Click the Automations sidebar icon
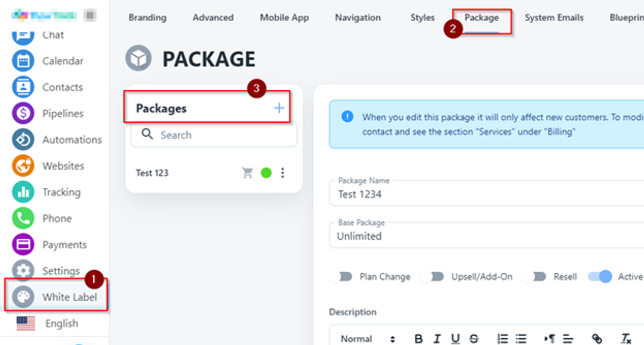Image resolution: width=644 pixels, height=345 pixels. tap(23, 140)
